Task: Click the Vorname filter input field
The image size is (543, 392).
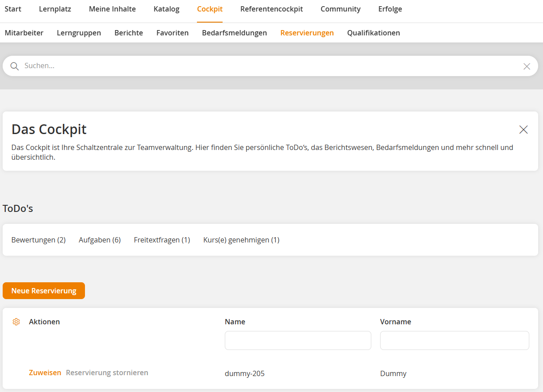Action: [x=454, y=340]
